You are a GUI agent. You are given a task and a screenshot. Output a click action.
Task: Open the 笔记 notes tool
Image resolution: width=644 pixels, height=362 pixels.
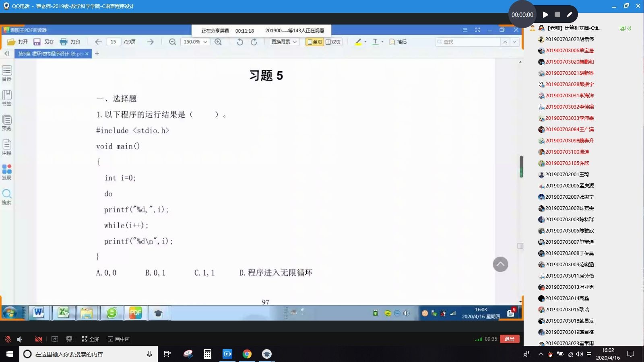[x=398, y=41]
